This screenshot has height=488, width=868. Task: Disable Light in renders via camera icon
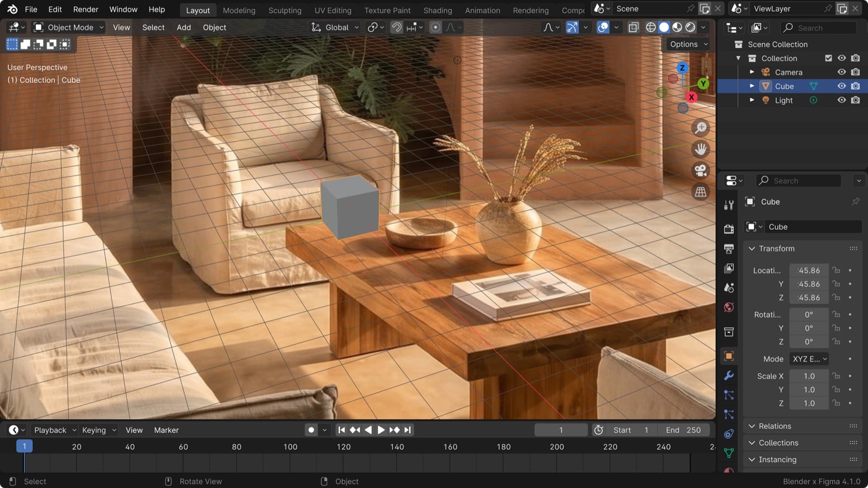point(855,100)
